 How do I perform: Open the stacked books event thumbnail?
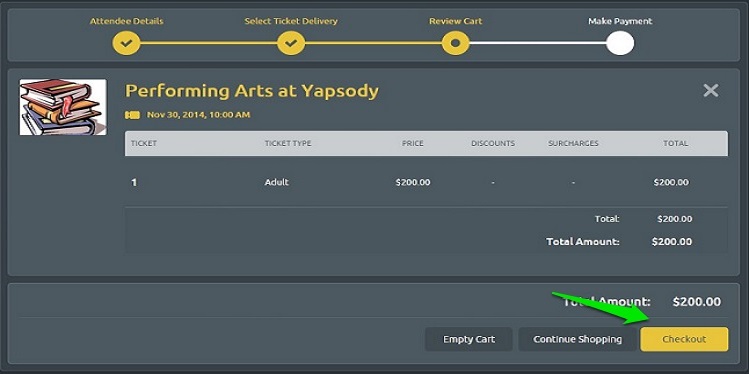pos(63,107)
